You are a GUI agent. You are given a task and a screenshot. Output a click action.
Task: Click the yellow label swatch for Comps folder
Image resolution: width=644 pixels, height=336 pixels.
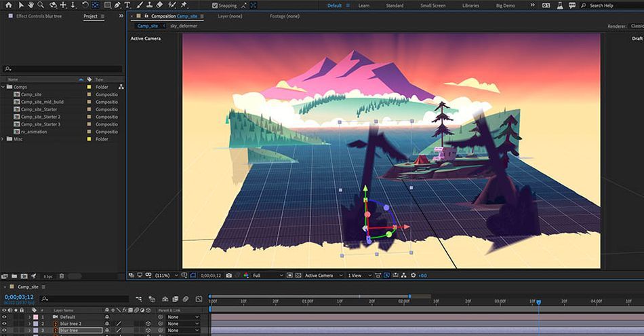89,87
